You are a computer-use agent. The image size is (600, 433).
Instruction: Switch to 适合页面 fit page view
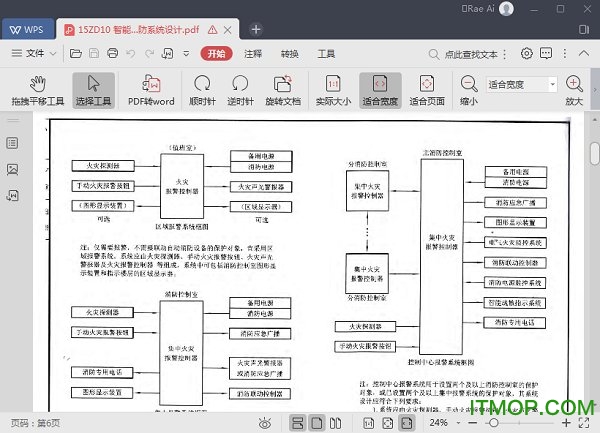pos(427,91)
